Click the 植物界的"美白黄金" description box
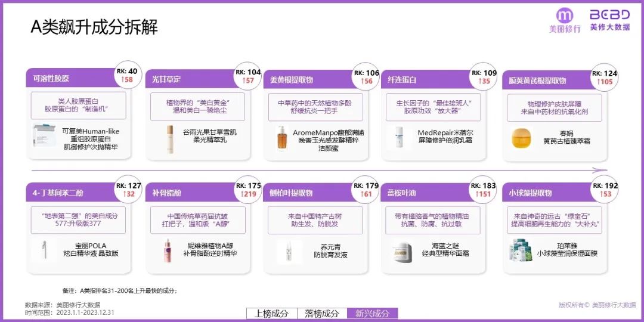The height and width of the screenshot is (322, 644). click(197, 107)
